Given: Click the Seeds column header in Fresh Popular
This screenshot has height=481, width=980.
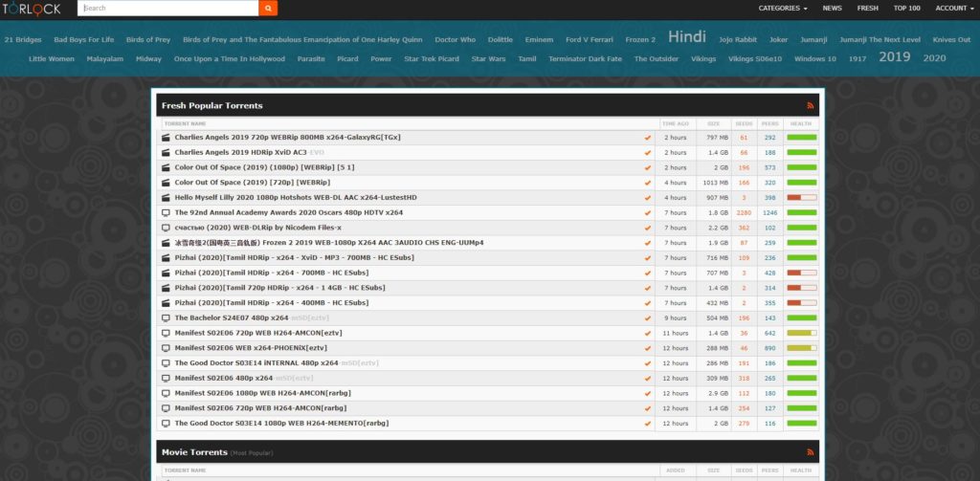Looking at the screenshot, I should [744, 123].
